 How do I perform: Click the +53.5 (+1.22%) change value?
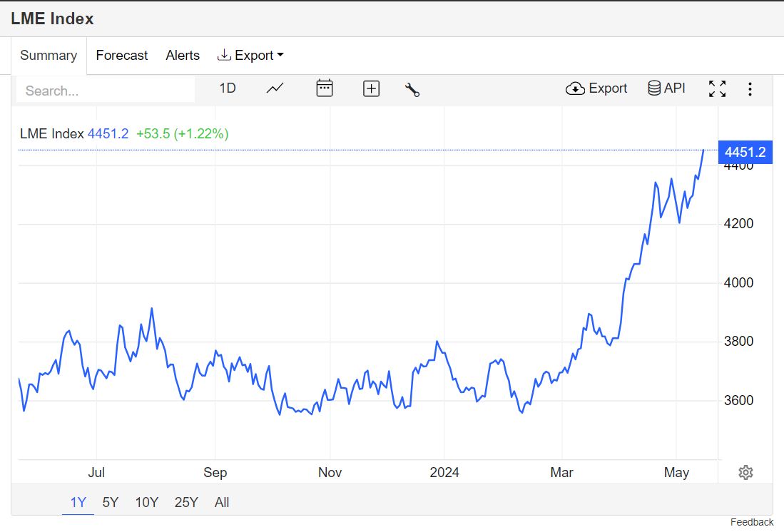pyautogui.click(x=182, y=133)
